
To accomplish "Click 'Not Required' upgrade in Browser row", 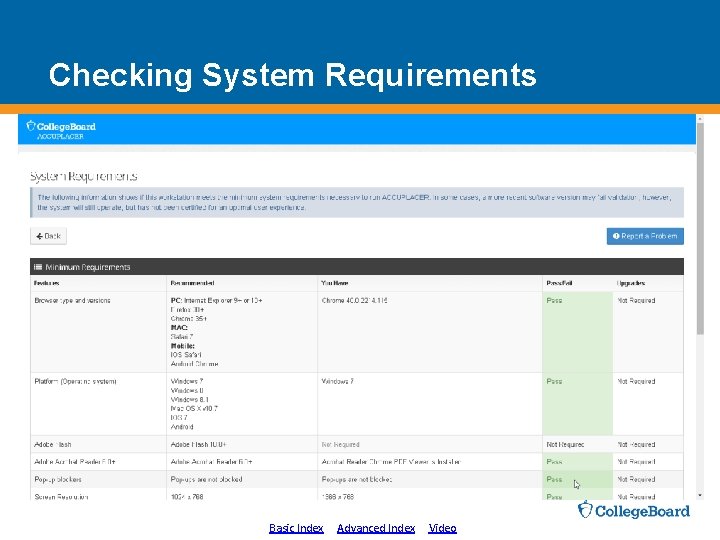I will 636,301.
